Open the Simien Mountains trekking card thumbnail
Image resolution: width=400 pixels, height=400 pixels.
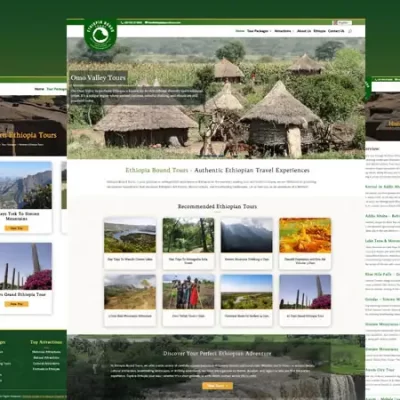tap(247, 235)
